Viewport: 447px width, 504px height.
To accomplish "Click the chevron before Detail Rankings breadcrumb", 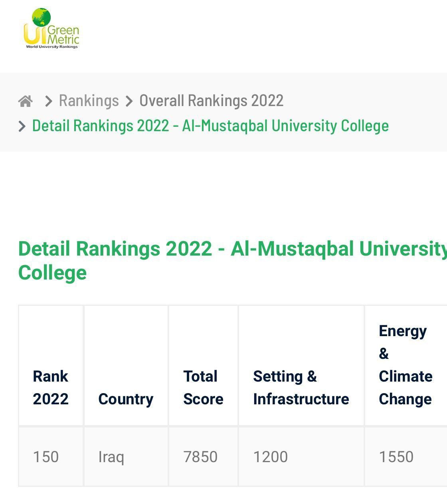I will click(x=22, y=126).
